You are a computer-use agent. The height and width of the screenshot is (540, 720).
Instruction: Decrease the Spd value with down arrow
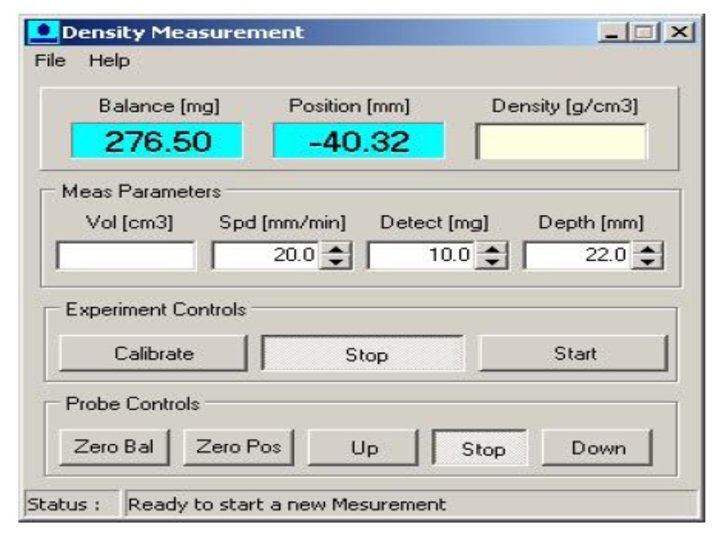(336, 262)
